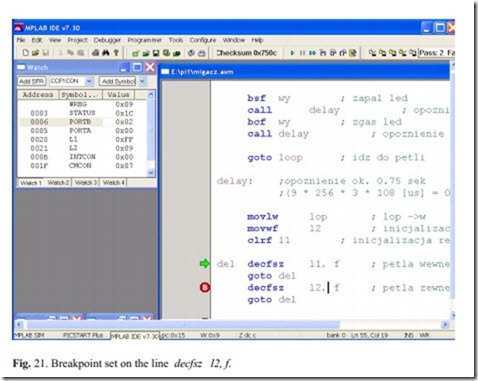Click the New File toolbar icon

pos(26,53)
